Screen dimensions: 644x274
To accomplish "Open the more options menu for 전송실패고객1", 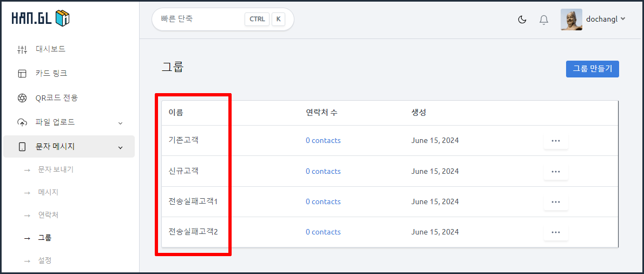I will tap(556, 201).
